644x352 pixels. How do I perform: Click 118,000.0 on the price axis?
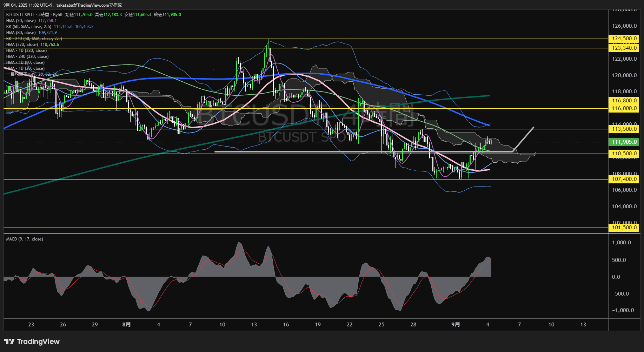[x=624, y=92]
